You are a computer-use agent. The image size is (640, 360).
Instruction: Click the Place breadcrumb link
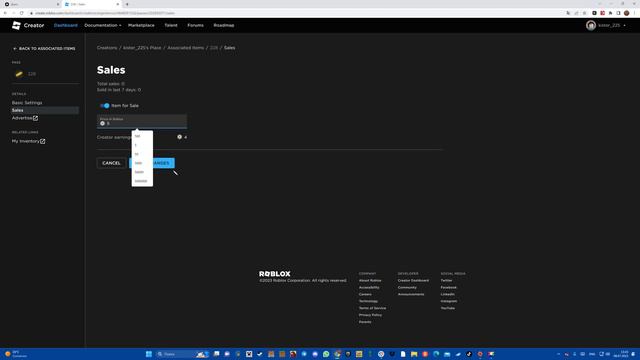(x=142, y=48)
